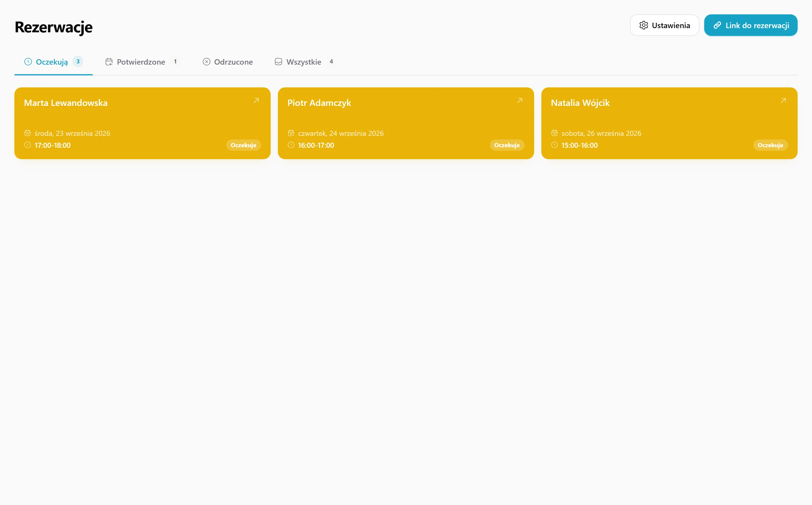Click the inbox icon on Wszystkie tab

[278, 62]
